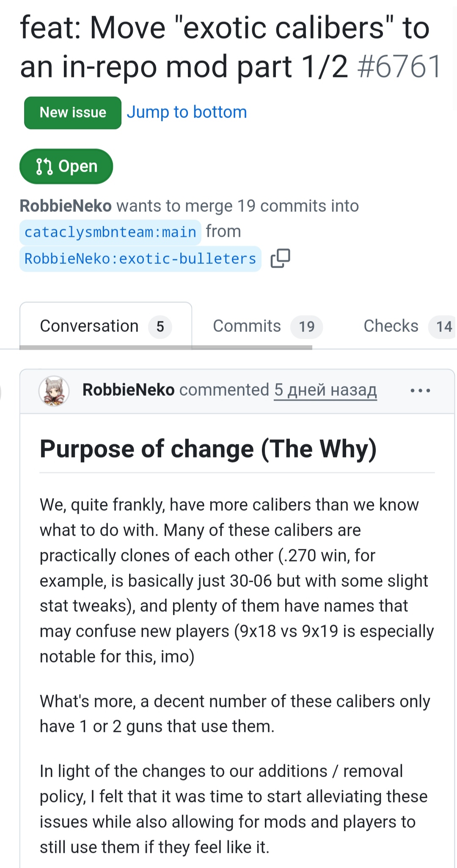Click the Conversation count badge showing 5

[160, 326]
